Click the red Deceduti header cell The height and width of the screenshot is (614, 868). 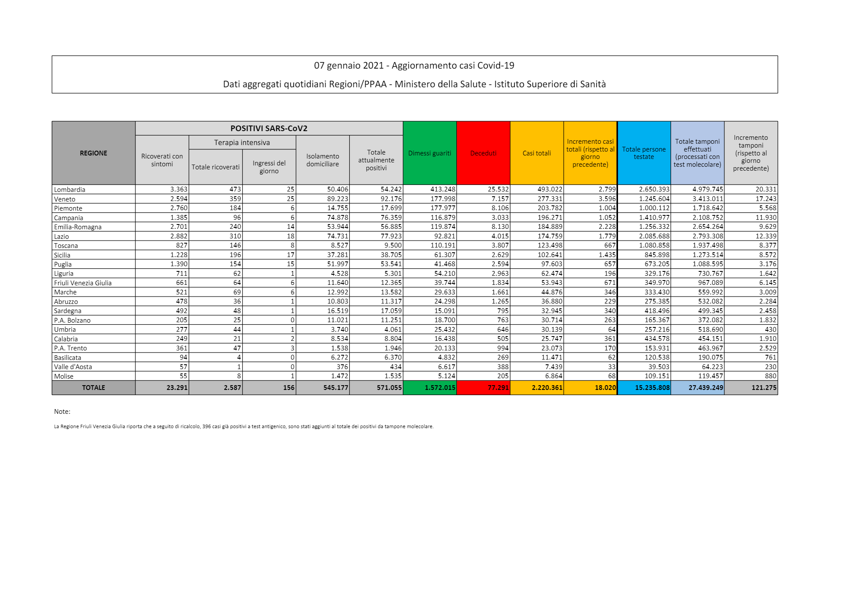[x=483, y=153]
